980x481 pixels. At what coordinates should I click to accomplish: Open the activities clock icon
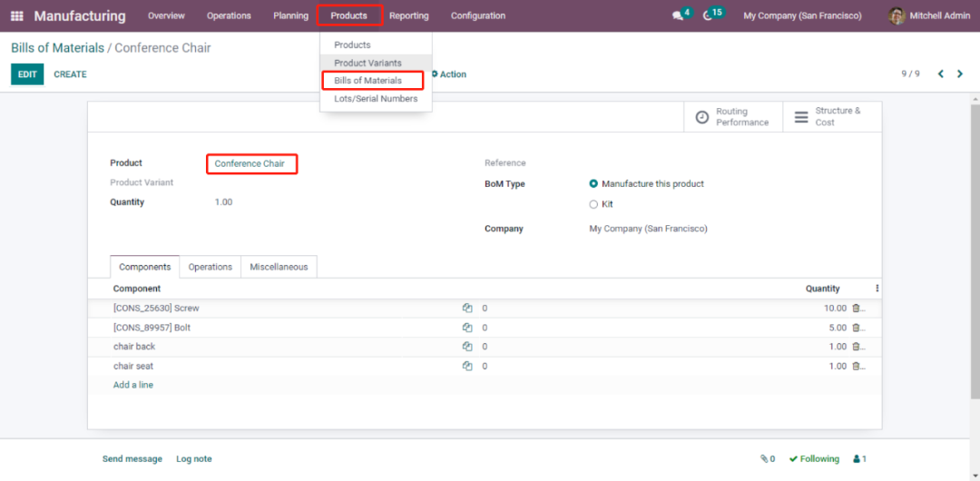pyautogui.click(x=709, y=15)
